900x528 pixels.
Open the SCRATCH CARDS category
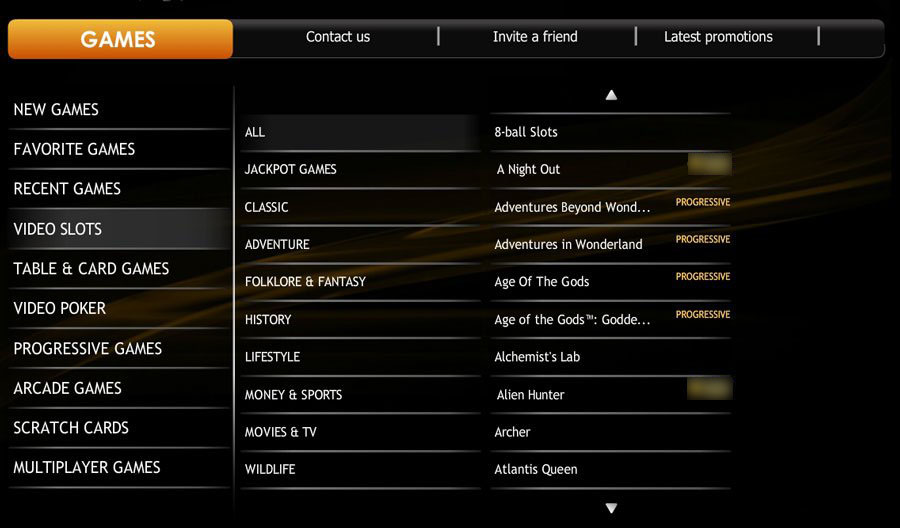[71, 428]
